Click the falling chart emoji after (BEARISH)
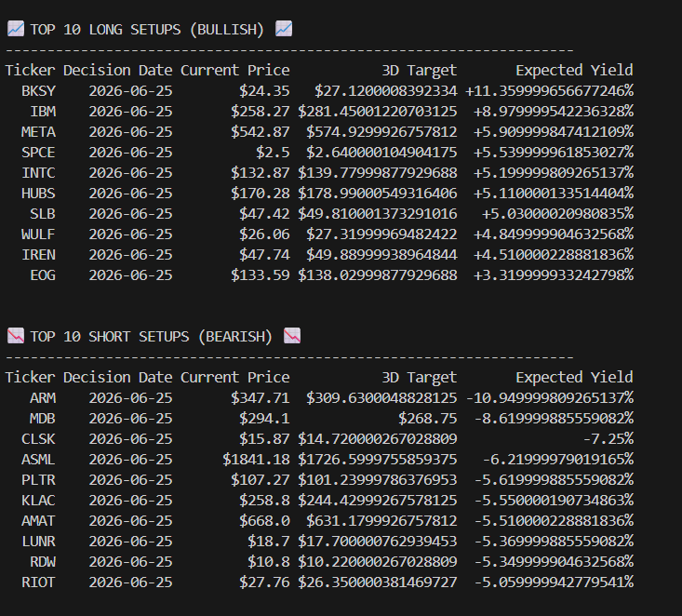The image size is (682, 616). 292,336
